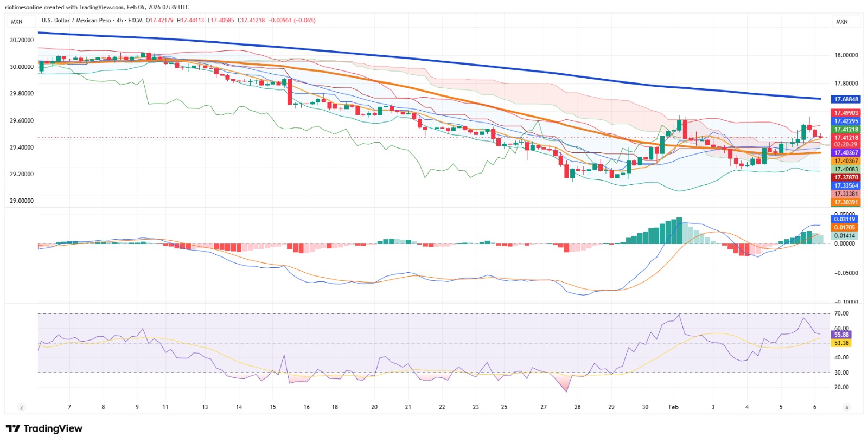Click the TradingView logo at the bottom
The width and height of the screenshot is (868, 443).
[44, 428]
